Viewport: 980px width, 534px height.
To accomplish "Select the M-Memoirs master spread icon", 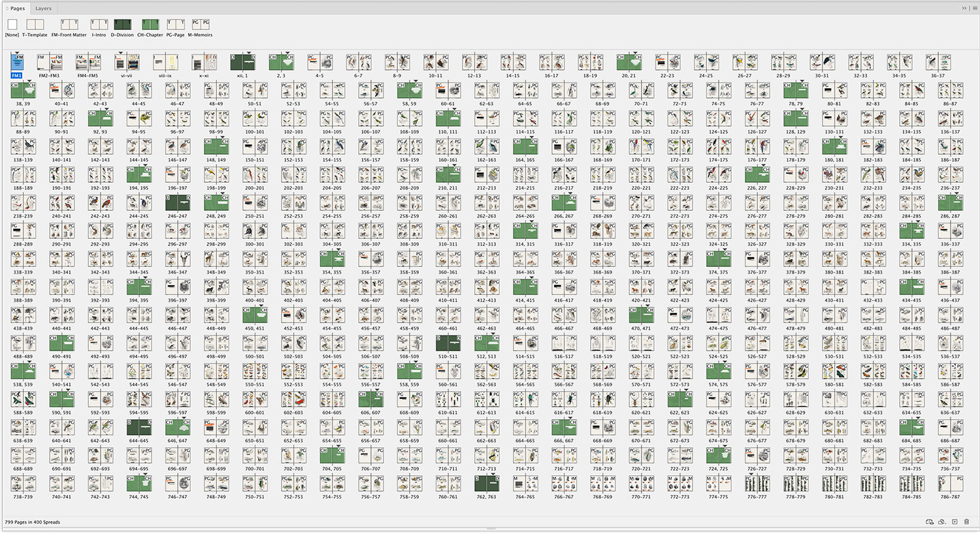I will click(201, 25).
